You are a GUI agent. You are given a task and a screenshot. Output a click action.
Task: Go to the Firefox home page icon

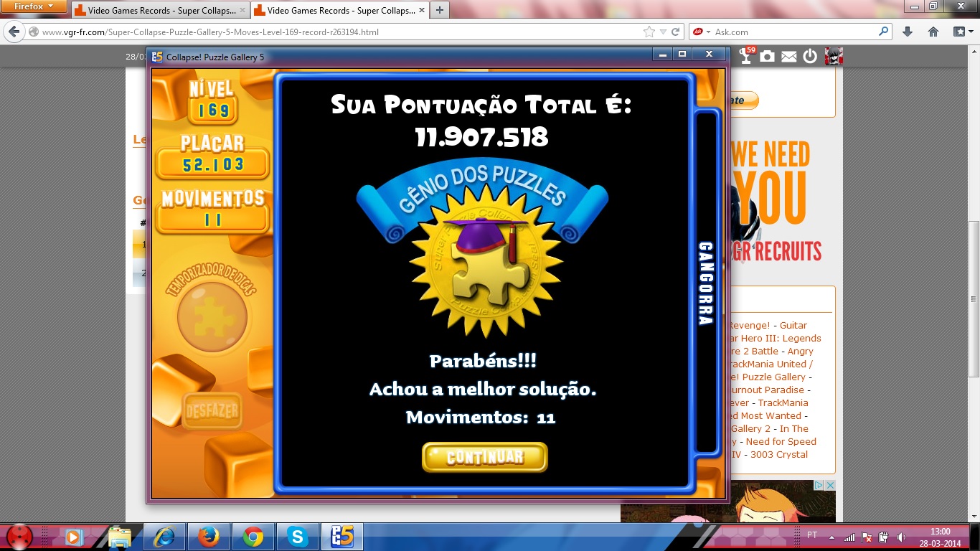933,32
